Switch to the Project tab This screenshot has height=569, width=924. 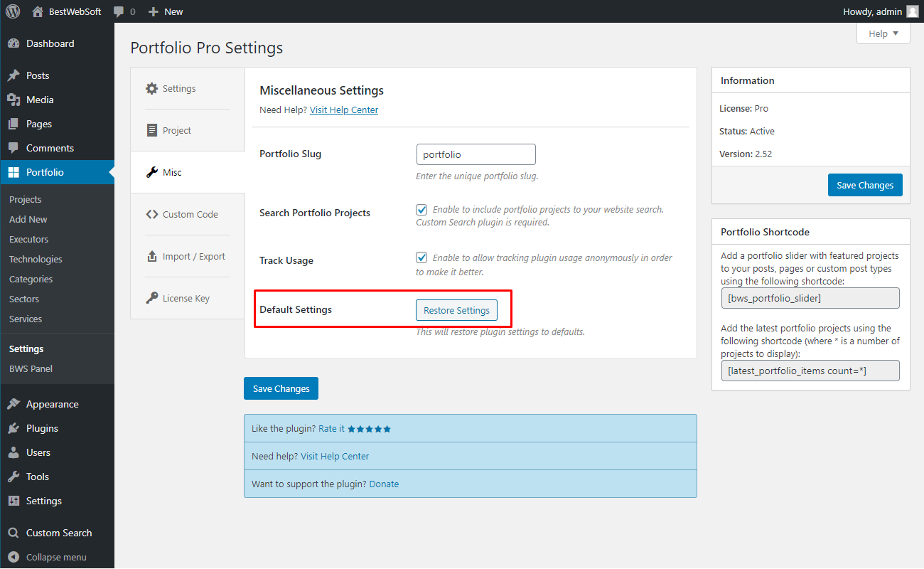click(x=188, y=130)
